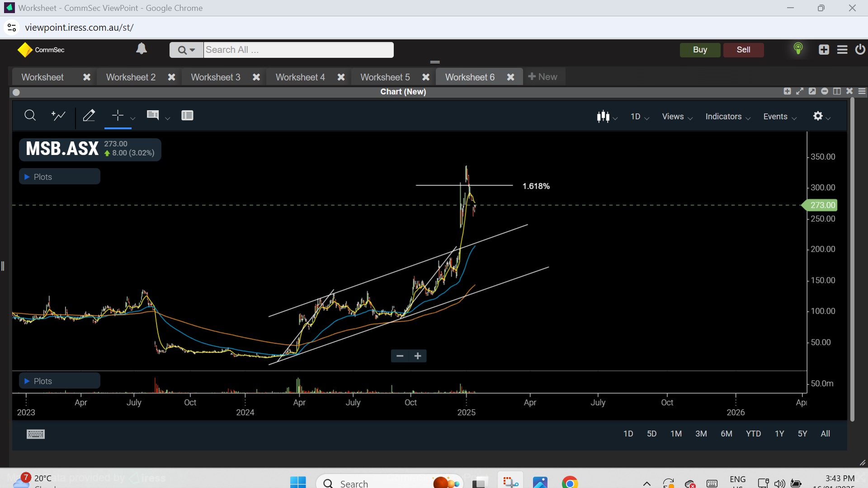The image size is (868, 488).
Task: Switch to Worksheet 4 tab
Action: point(300,77)
